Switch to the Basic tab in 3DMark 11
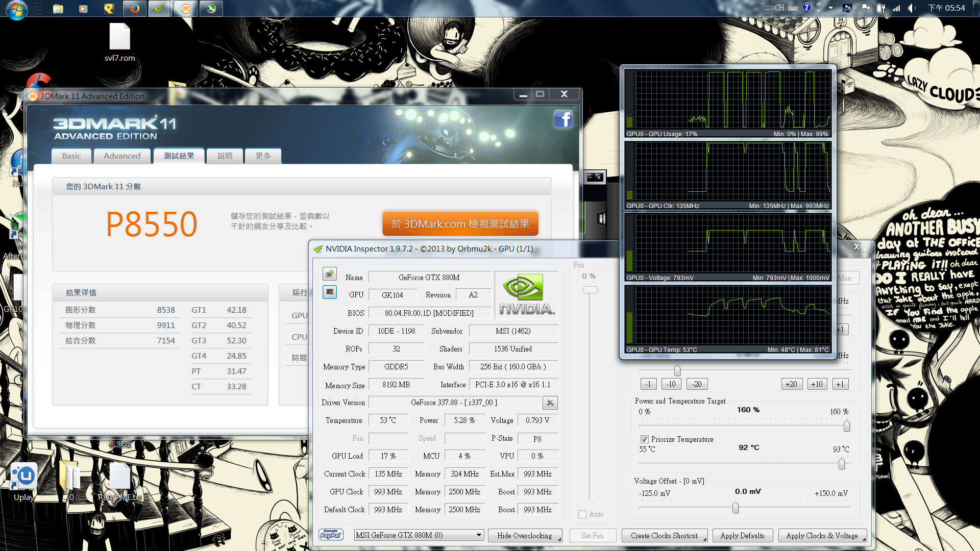Screen dimensions: 980x551 tap(71, 156)
